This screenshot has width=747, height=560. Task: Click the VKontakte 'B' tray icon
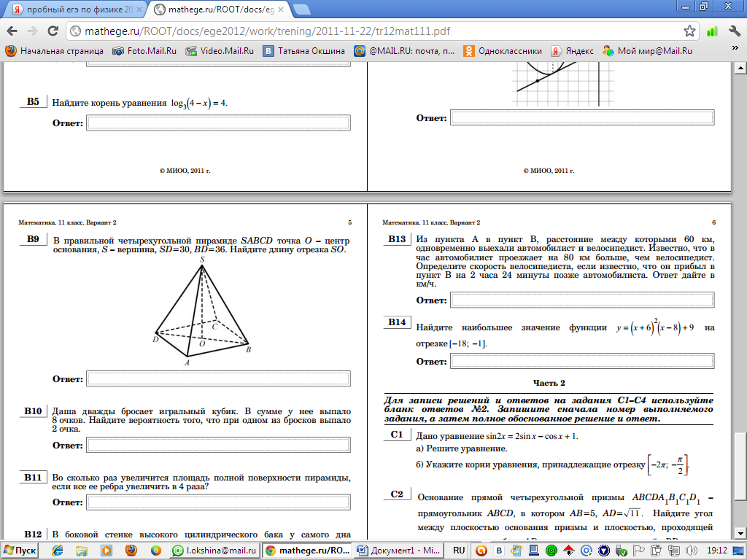pyautogui.click(x=499, y=551)
